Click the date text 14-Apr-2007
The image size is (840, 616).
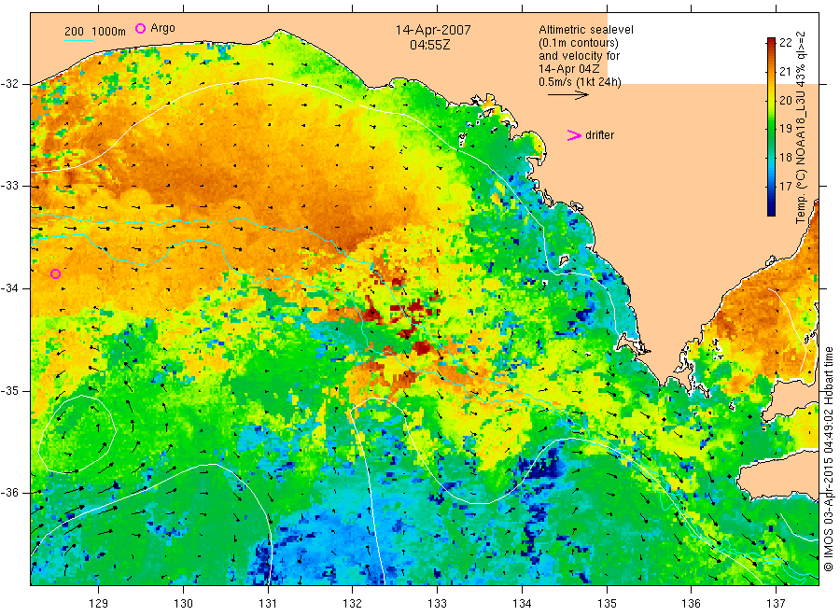coord(433,30)
